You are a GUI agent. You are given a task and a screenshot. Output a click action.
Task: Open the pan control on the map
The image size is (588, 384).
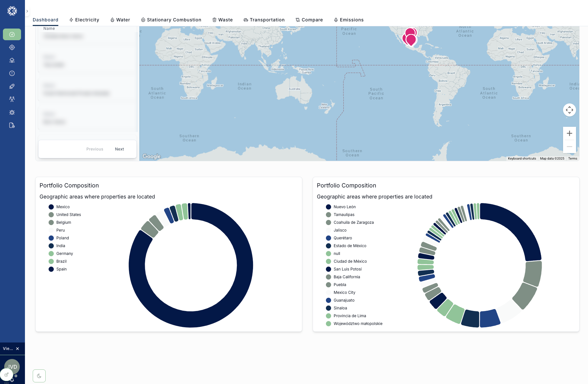click(x=570, y=110)
